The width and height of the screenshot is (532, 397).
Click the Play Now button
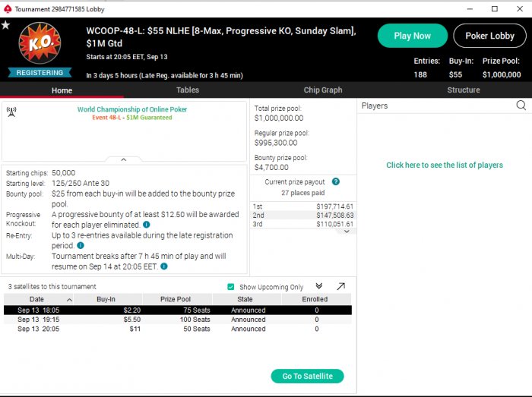(412, 36)
